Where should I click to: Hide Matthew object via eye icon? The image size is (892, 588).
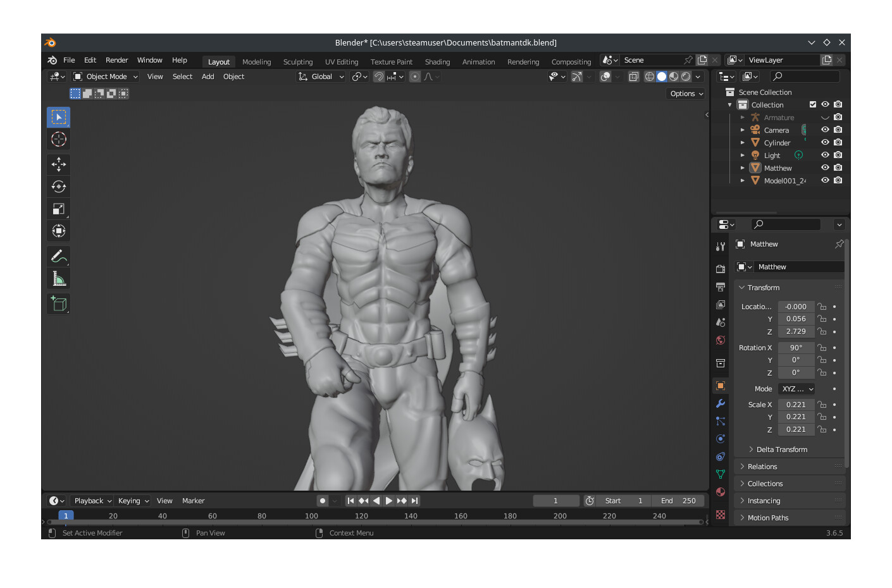click(x=825, y=168)
